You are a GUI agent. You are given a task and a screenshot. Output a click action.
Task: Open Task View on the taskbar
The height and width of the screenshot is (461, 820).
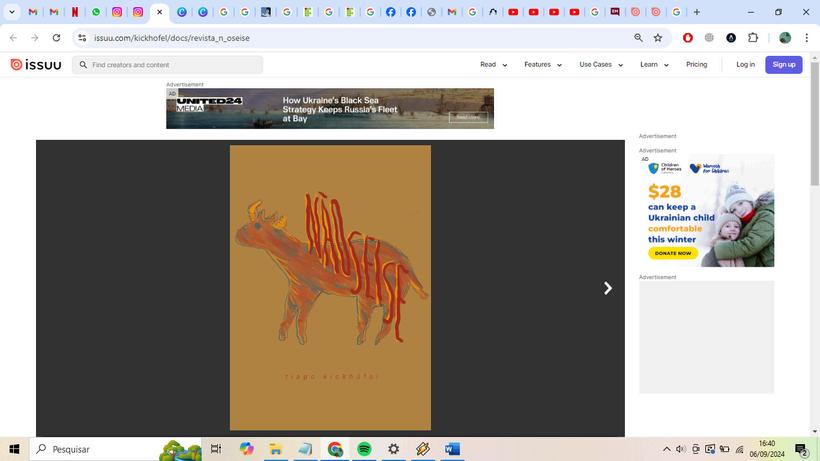[x=215, y=449]
